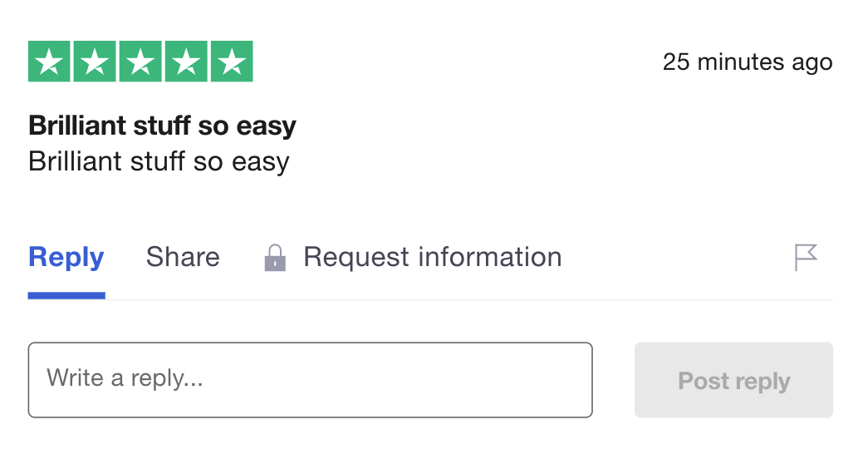Click the review body text below the title
The height and width of the screenshot is (454, 868).
pyautogui.click(x=159, y=160)
